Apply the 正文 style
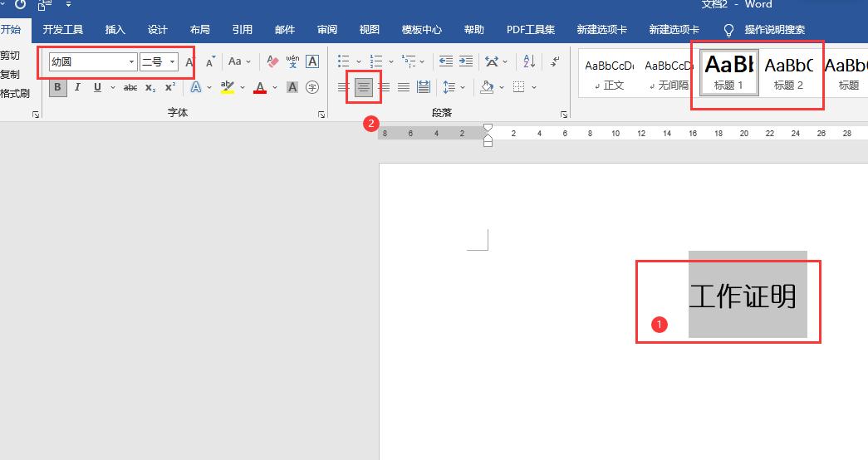868x460 pixels. click(x=609, y=72)
